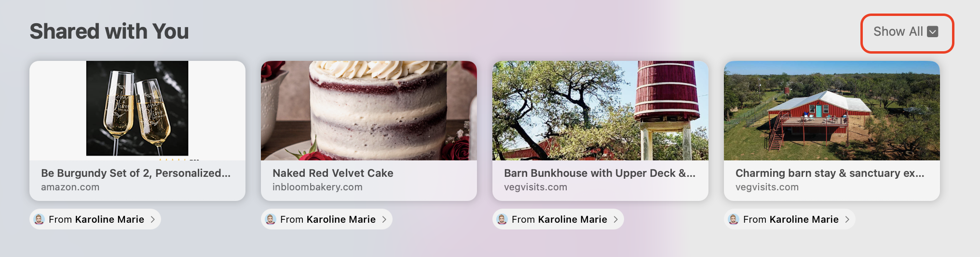Open the aerial red barn photo
The image size is (980, 257).
[x=832, y=110]
